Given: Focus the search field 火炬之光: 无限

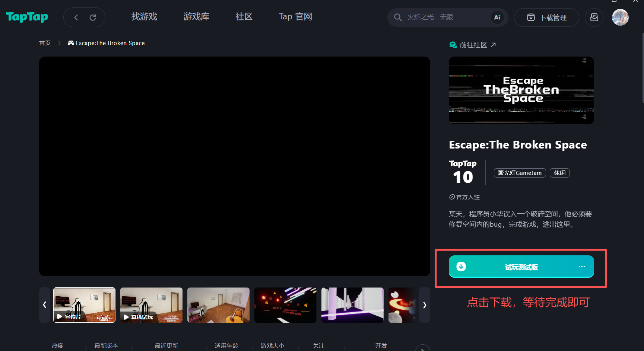Looking at the screenshot, I should (447, 17).
